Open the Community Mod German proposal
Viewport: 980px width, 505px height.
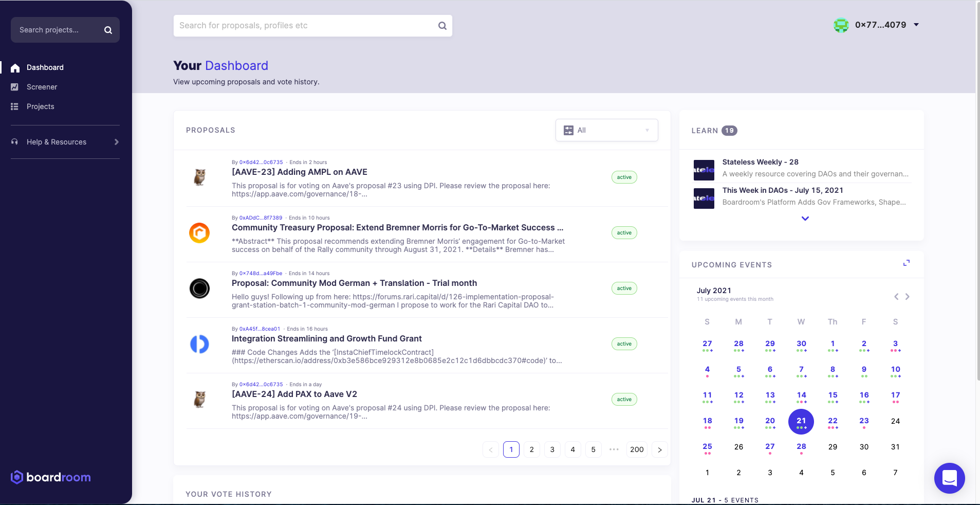coord(354,283)
